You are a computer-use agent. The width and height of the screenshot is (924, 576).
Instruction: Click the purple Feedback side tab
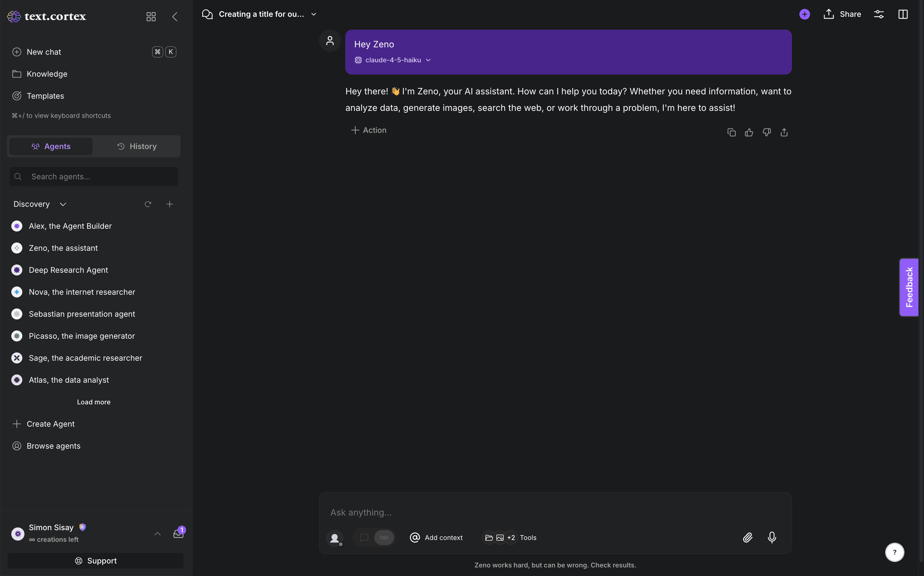click(909, 287)
